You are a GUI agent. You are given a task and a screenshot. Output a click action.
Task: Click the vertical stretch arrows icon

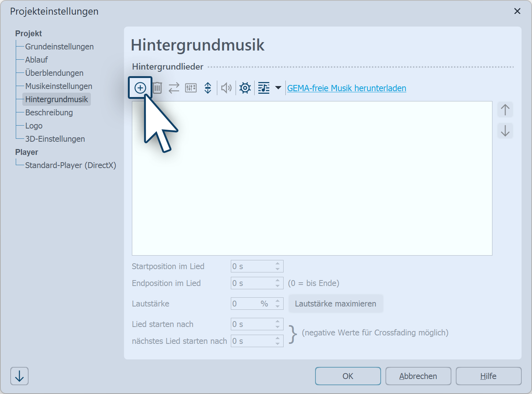pos(207,88)
